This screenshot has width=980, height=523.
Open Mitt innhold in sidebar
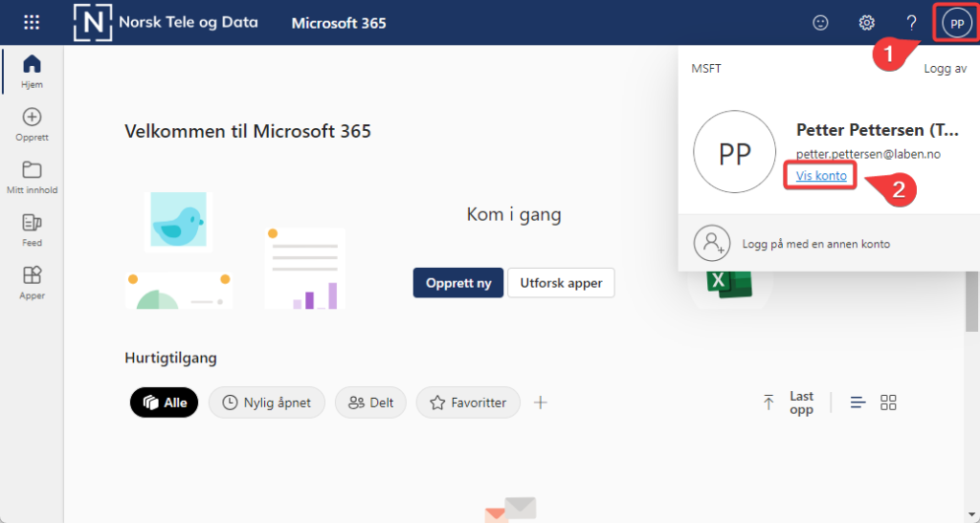click(32, 178)
